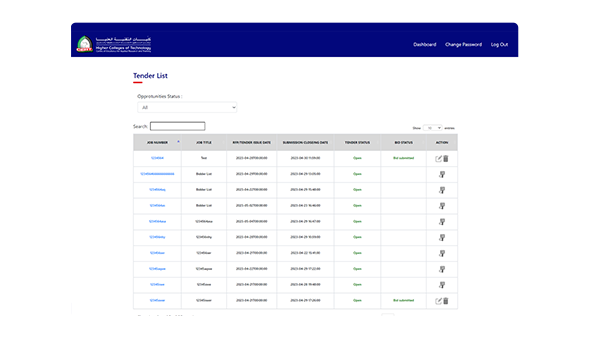Focus the Search input field
Viewport: 590px width, 360px height.
pyautogui.click(x=178, y=126)
